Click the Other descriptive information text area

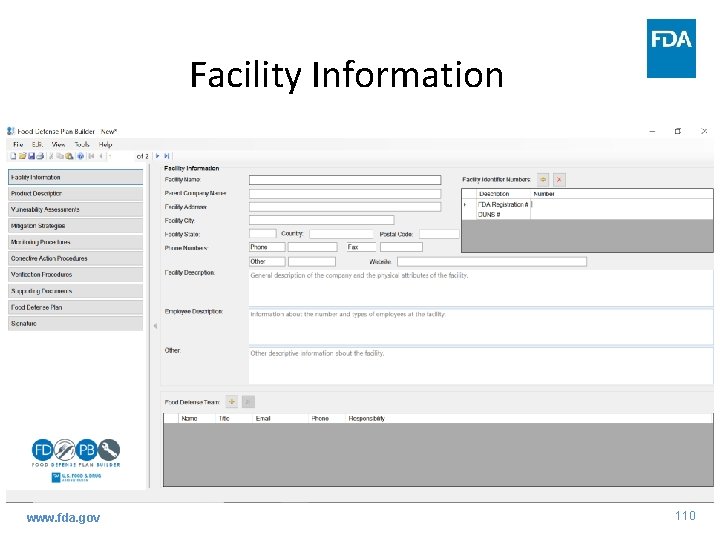481,366
